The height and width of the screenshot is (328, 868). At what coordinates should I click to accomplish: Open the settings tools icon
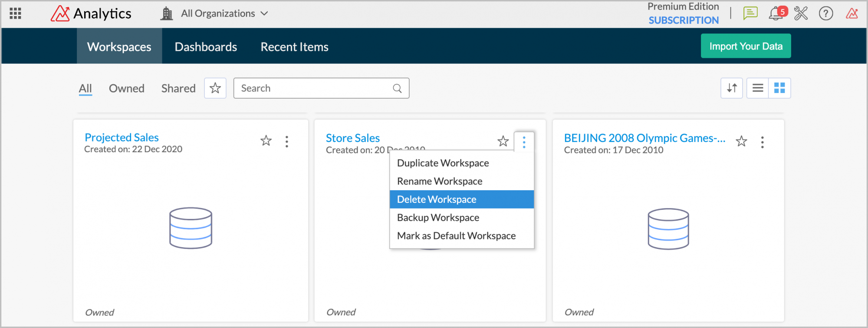[x=801, y=13]
